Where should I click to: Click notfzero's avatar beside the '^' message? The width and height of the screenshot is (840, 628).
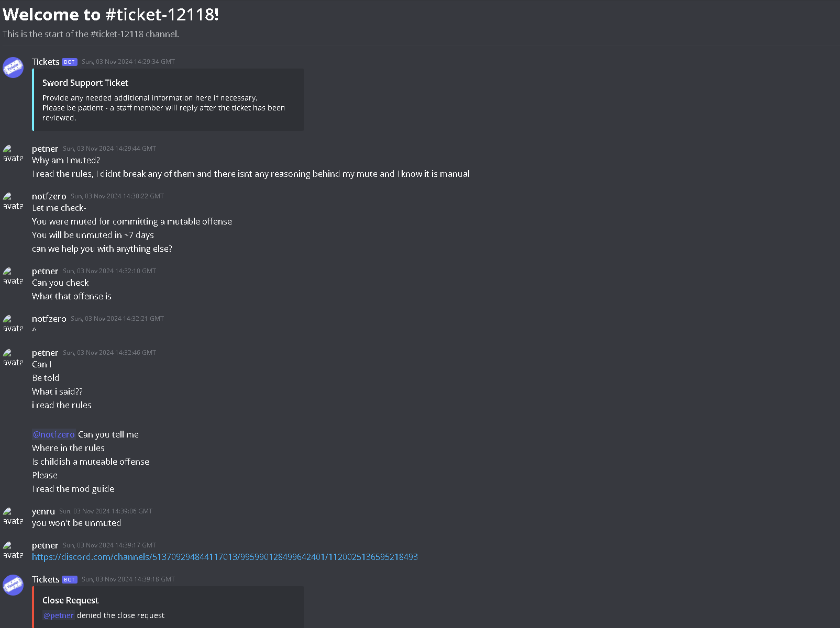13,324
